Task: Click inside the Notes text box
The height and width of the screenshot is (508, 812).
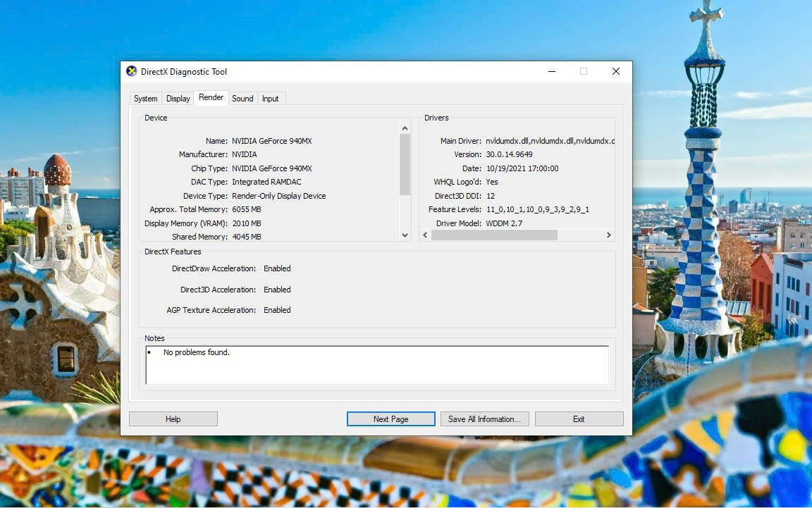Action: tap(377, 365)
